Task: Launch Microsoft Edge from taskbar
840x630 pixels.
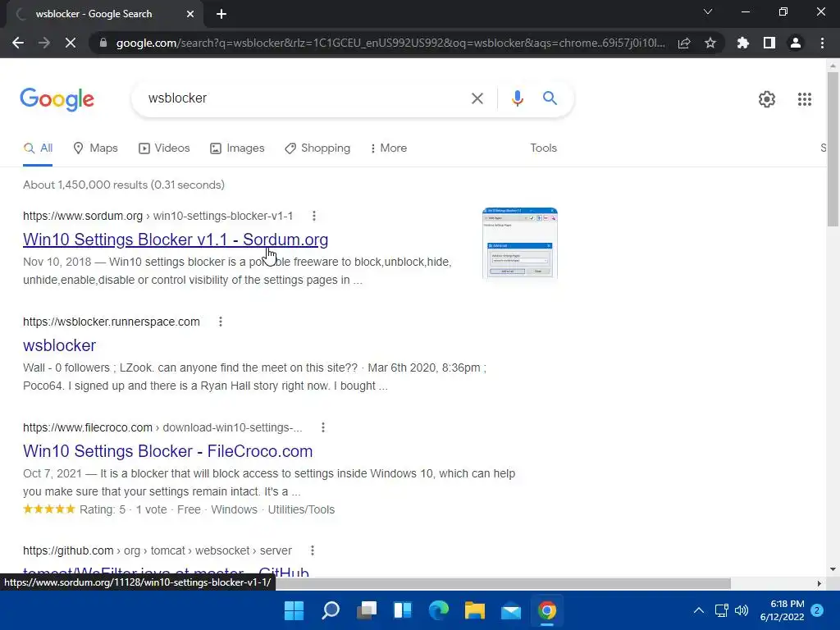Action: click(x=439, y=610)
